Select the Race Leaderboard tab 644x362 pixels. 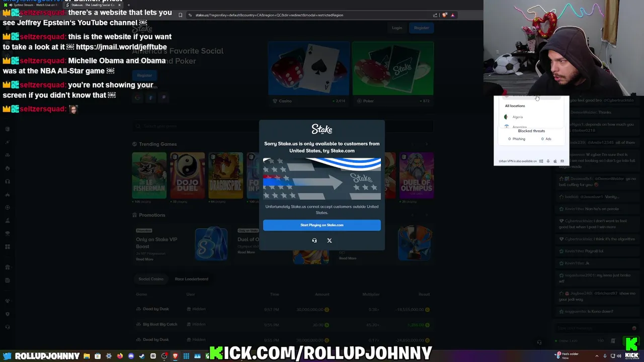tap(191, 279)
